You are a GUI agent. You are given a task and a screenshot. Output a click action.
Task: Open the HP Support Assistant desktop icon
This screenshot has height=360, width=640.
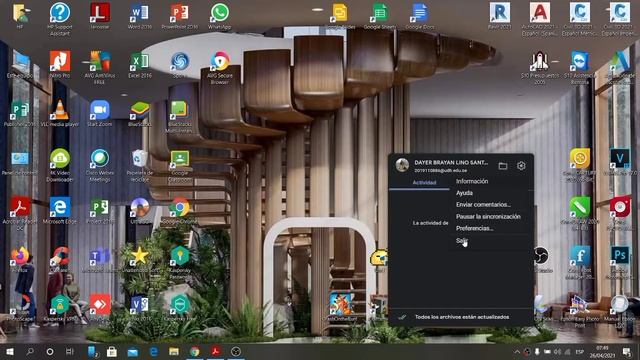pos(60,18)
